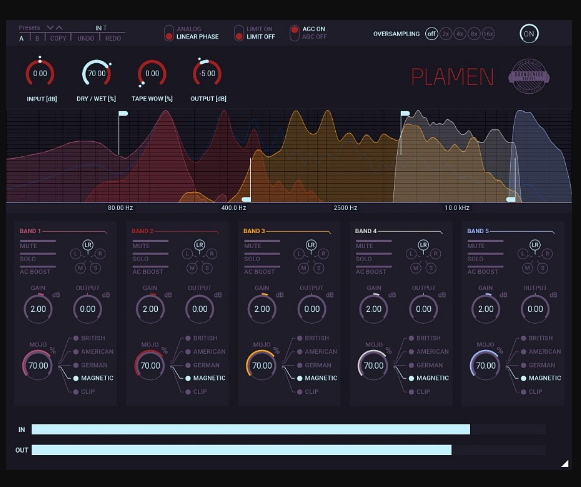Select S (side) mode for Band 1
Screen dimensions: 581x487
pos(96,268)
